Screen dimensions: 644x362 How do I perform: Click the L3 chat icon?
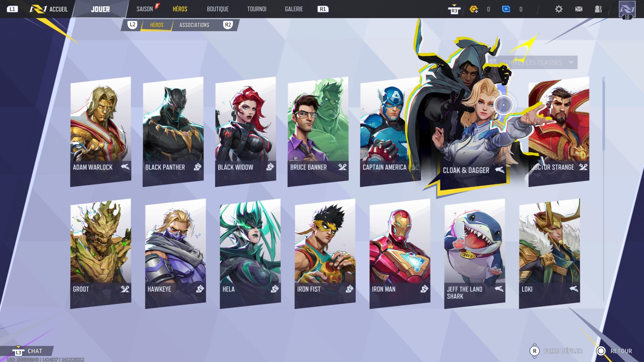18,351
